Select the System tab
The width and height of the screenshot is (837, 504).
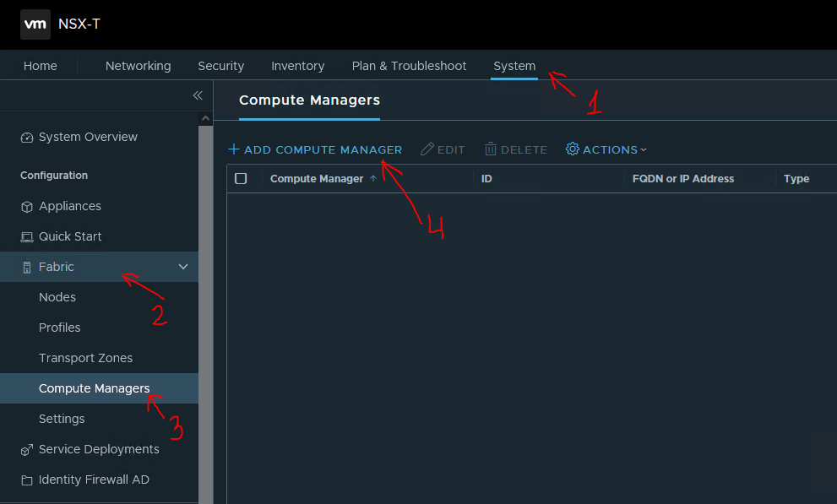click(x=514, y=66)
